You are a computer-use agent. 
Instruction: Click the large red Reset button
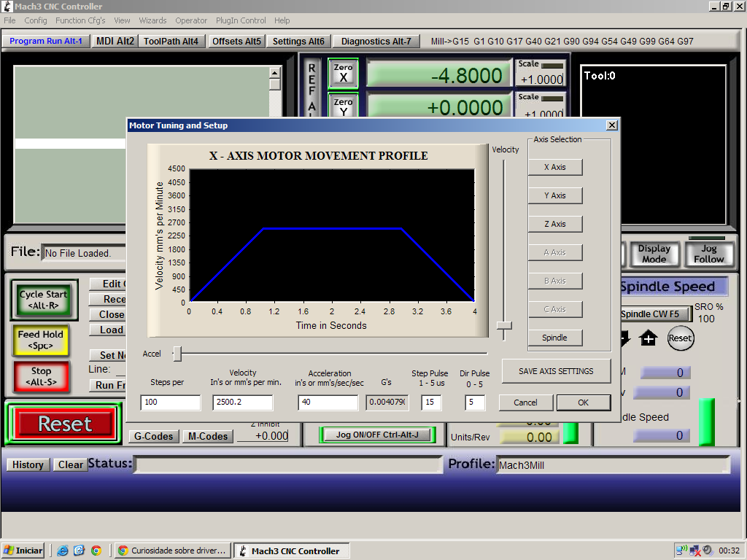[64, 424]
